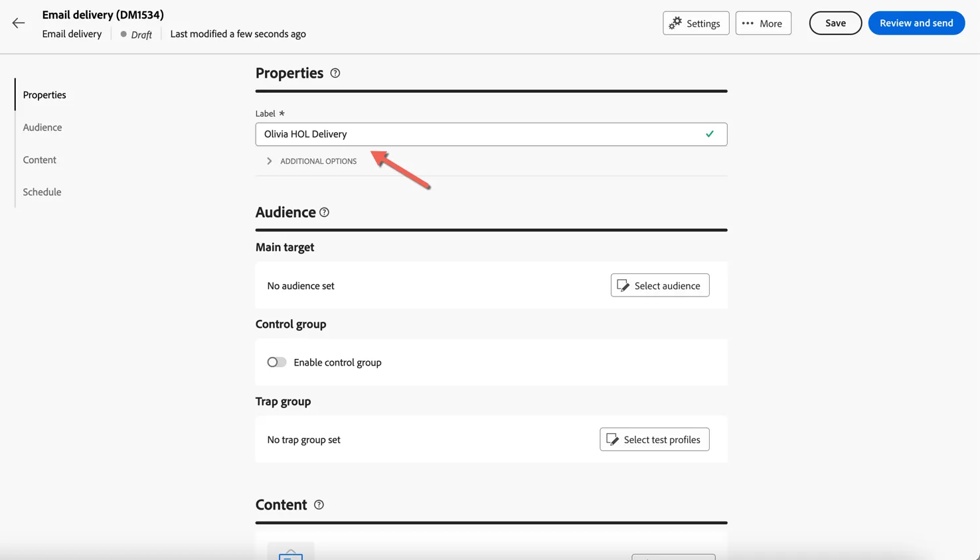Click the Draft status indicator

point(136,35)
